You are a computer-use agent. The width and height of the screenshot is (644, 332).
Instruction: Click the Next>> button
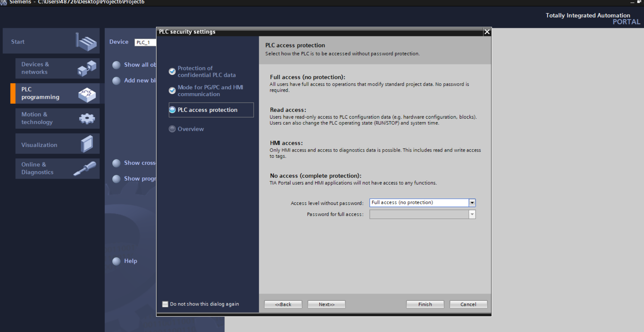point(326,304)
